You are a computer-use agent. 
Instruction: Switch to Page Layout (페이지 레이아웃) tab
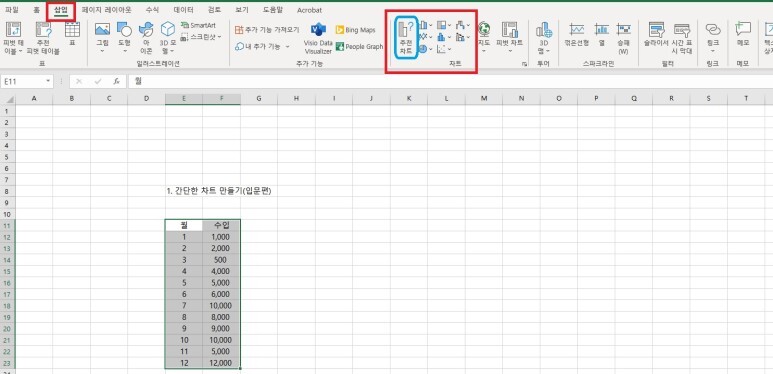point(106,10)
